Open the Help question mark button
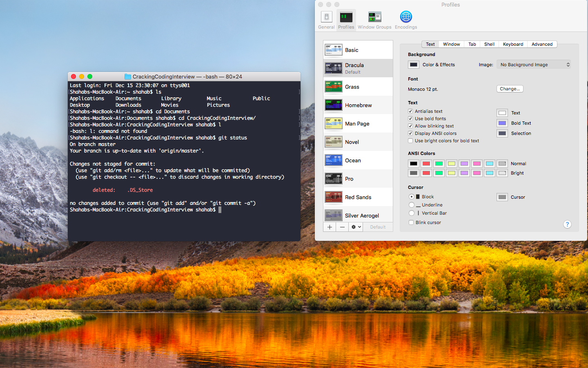Image resolution: width=588 pixels, height=368 pixels. tap(567, 224)
